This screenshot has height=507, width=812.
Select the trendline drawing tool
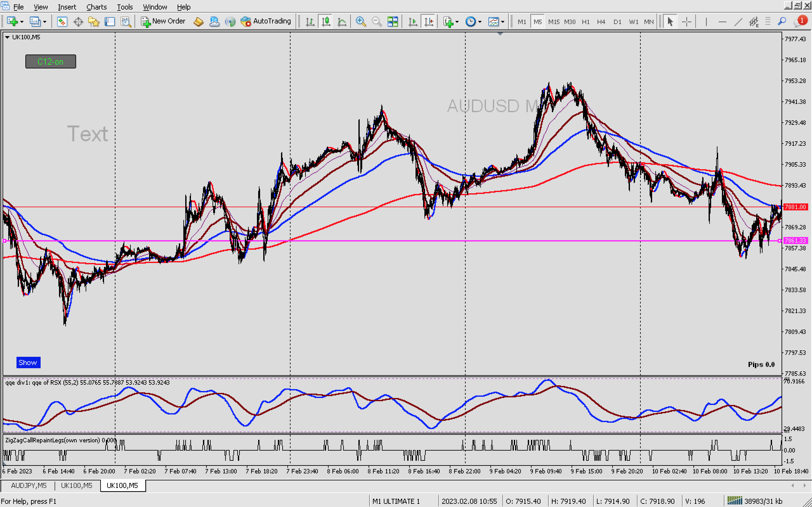pos(738,22)
